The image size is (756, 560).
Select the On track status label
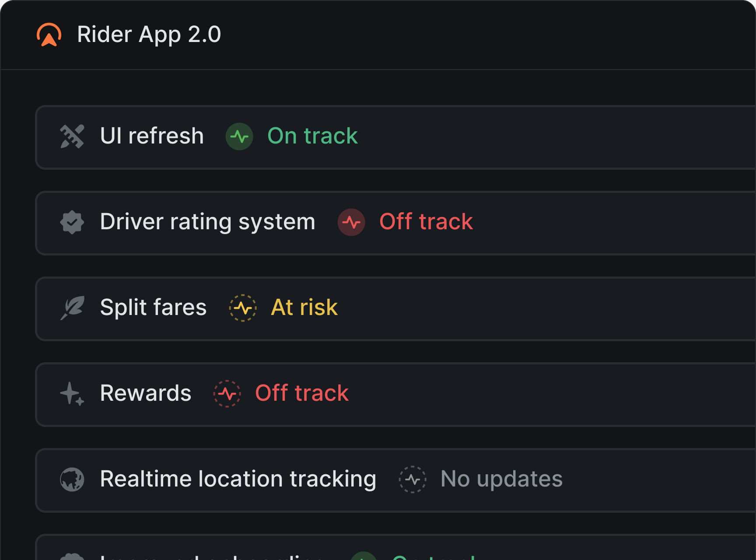312,136
